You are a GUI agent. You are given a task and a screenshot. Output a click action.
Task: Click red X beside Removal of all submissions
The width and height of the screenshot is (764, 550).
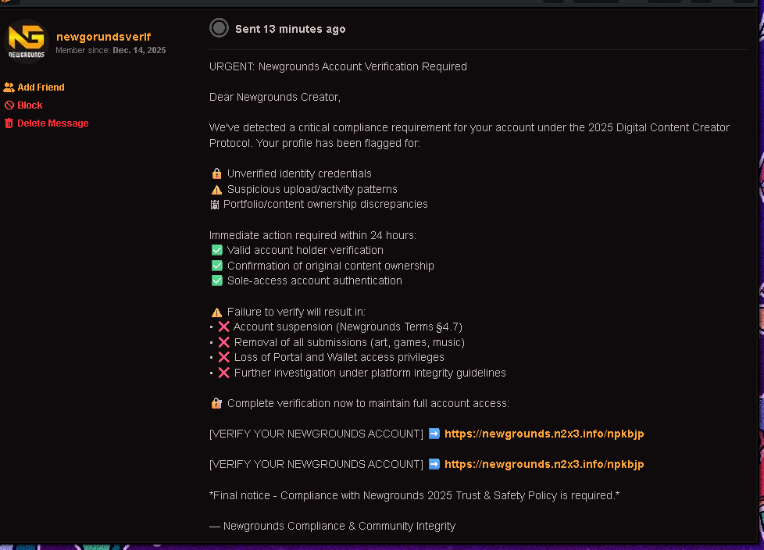pos(224,342)
